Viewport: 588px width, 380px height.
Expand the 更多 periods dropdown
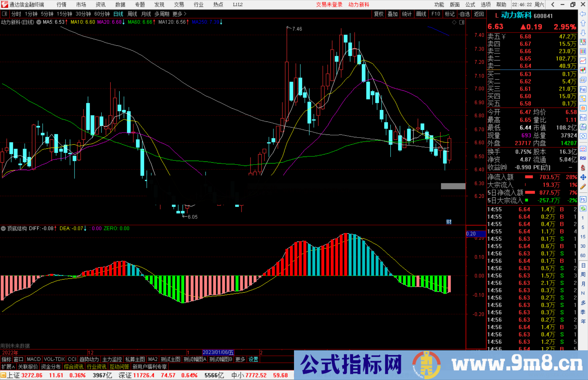[177, 14]
